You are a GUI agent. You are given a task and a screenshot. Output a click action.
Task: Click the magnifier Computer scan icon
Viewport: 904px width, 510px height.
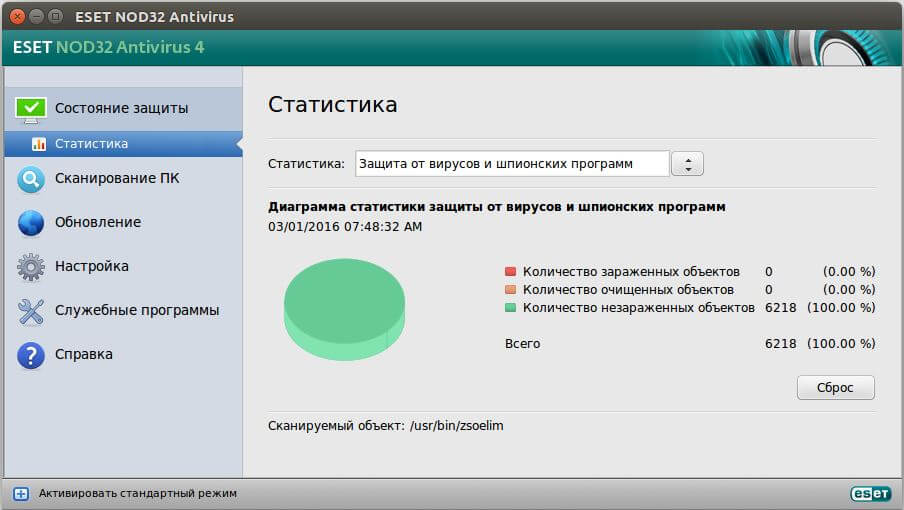point(31,179)
